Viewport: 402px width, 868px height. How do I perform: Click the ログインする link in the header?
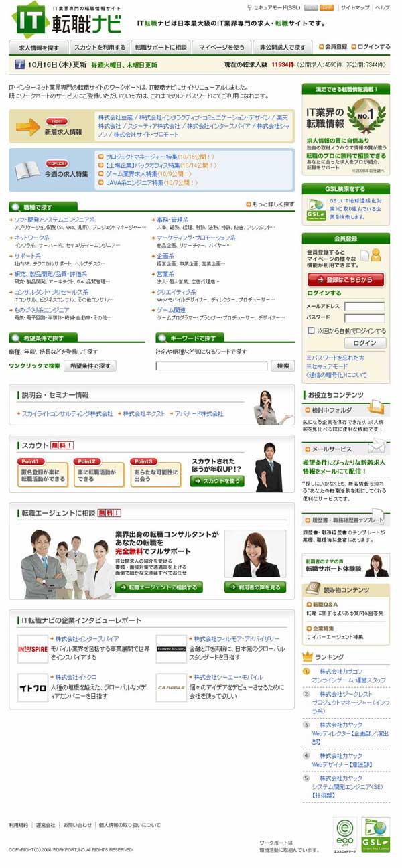(x=371, y=47)
